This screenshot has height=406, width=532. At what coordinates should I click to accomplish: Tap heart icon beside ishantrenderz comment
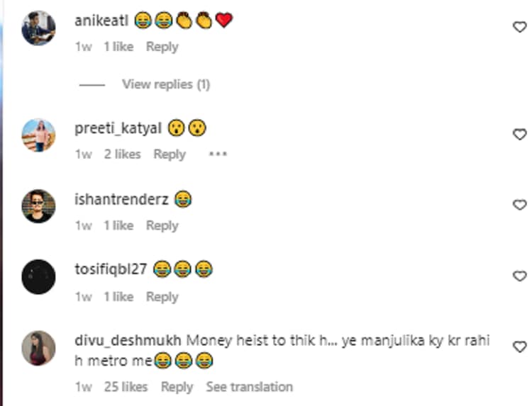pos(519,205)
